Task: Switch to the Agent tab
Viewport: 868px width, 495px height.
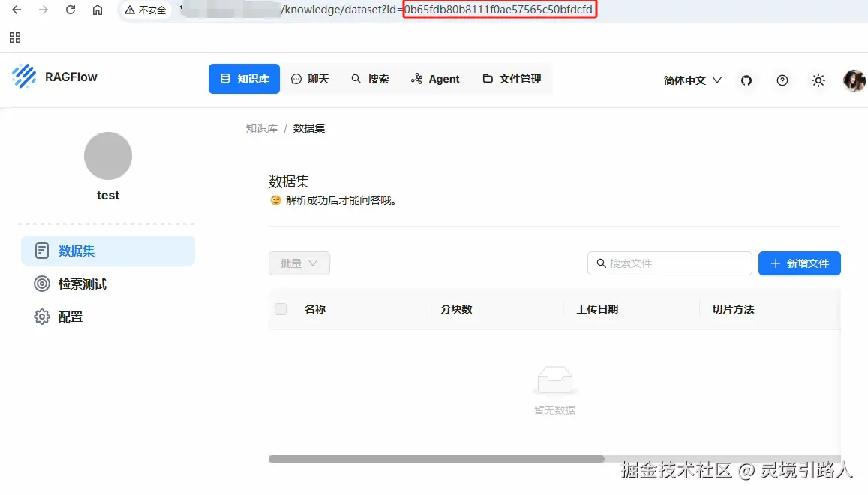Action: (x=435, y=78)
